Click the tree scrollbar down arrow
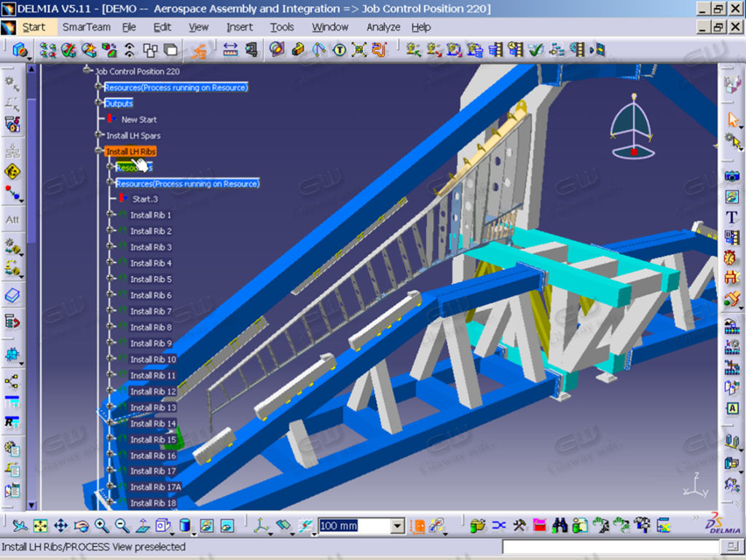The image size is (746, 560). click(x=32, y=505)
